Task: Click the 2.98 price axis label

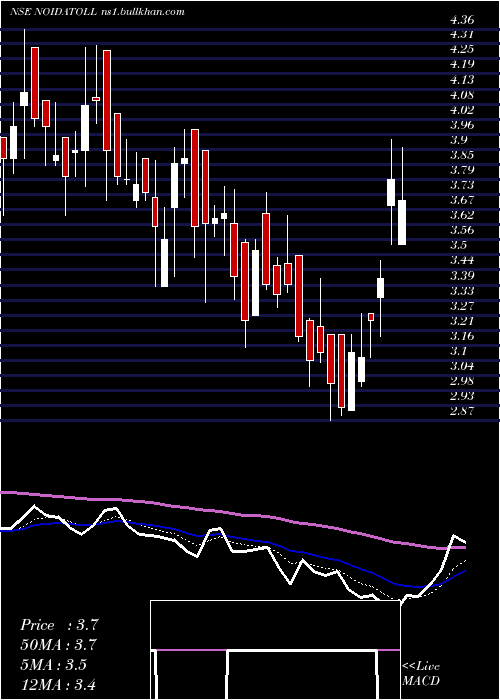Action: point(462,381)
